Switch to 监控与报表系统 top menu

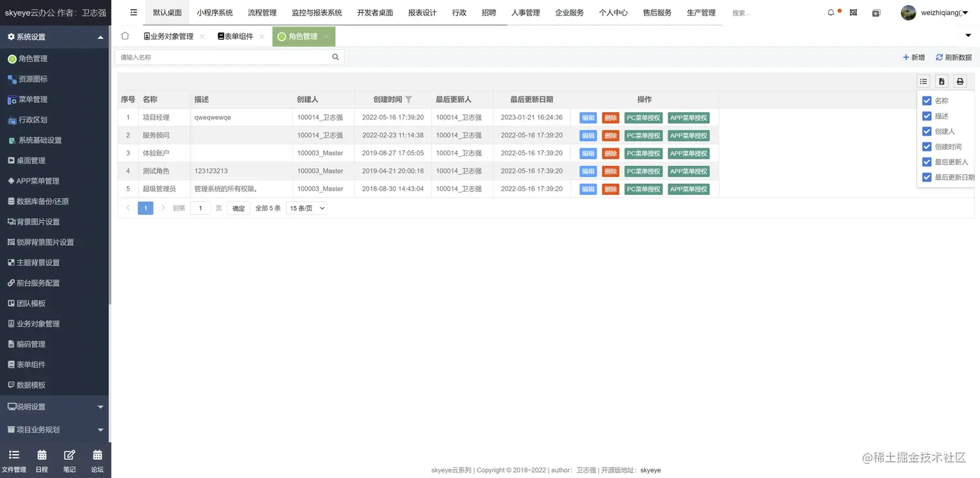tap(316, 12)
